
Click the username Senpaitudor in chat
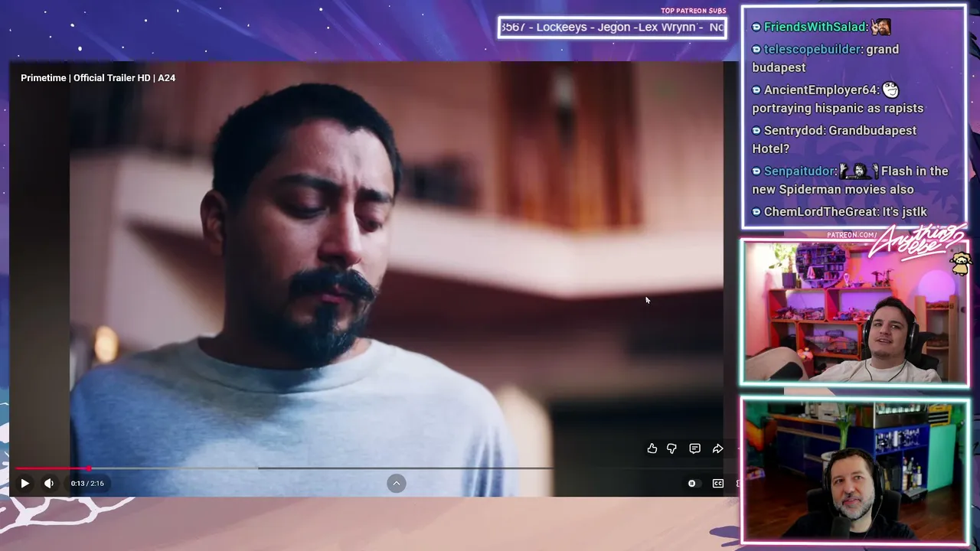799,171
